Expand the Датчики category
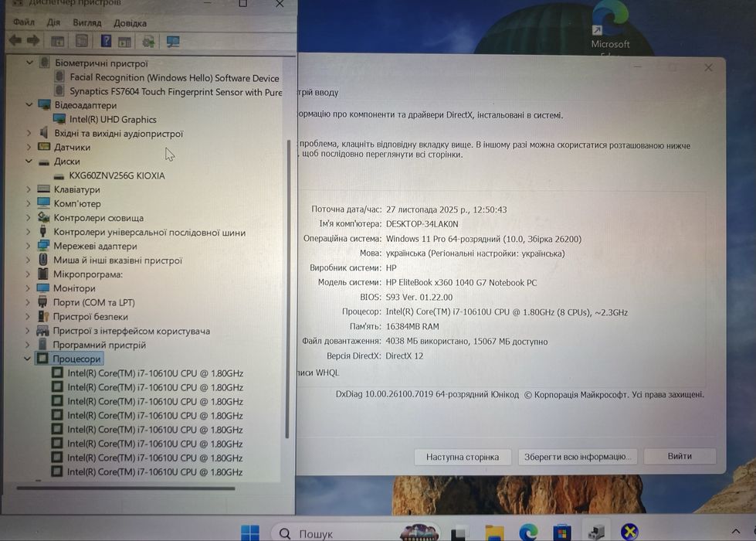 point(29,147)
